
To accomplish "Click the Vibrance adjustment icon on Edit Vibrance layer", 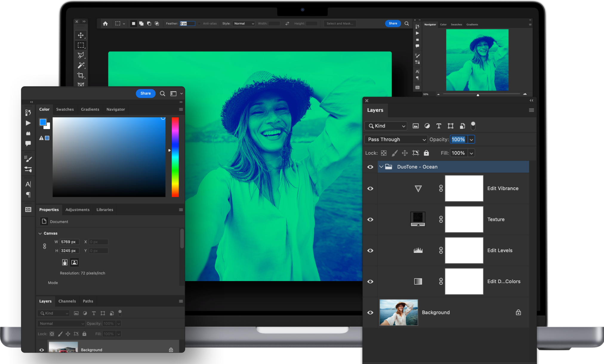I will pyautogui.click(x=418, y=189).
